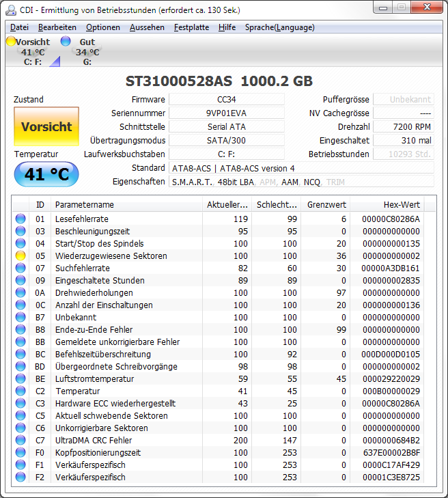Click hex value 0000000684B2 of UltraDMA CRC Fehler
The width and height of the screenshot is (448, 498).
[x=391, y=440]
